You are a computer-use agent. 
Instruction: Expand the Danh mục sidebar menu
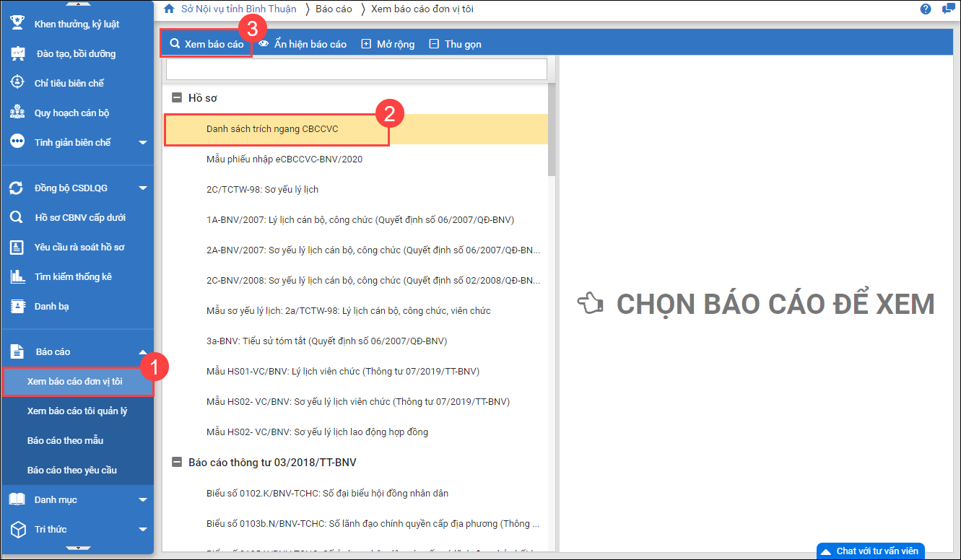click(142, 499)
